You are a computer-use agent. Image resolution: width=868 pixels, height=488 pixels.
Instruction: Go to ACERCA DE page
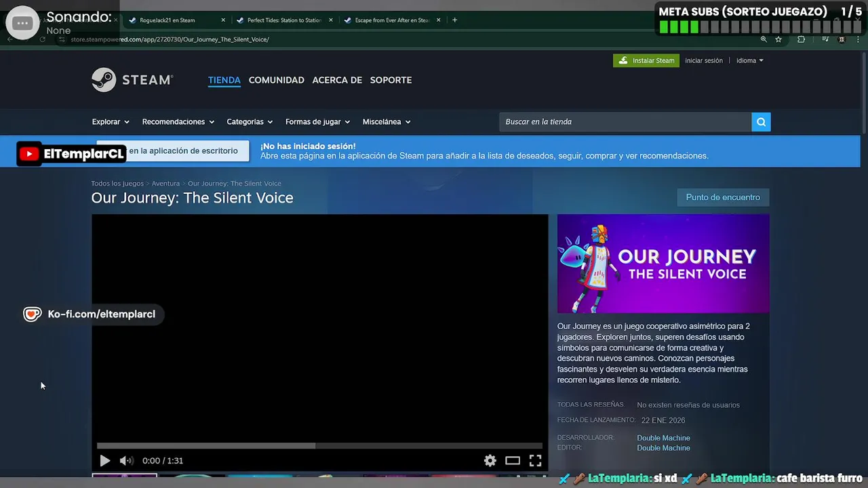(337, 80)
